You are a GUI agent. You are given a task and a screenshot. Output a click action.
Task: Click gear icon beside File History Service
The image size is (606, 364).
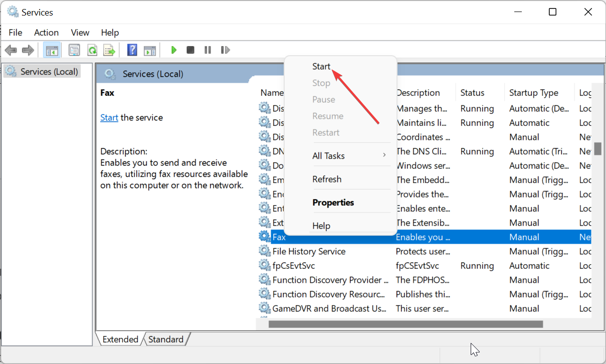[264, 251]
